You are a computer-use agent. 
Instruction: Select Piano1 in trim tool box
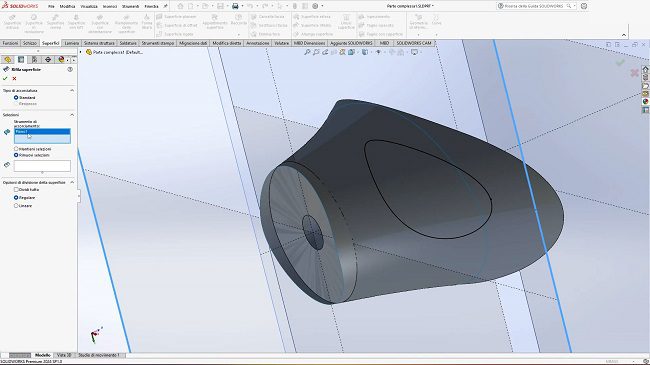coord(42,131)
